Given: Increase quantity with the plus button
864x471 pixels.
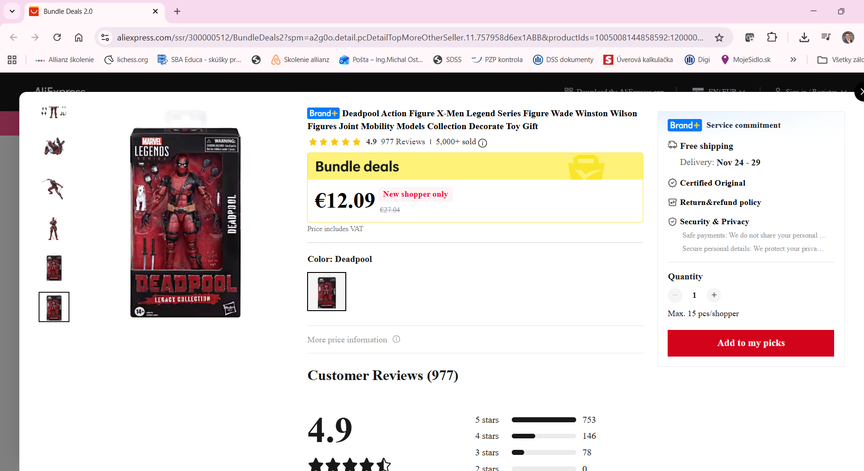Looking at the screenshot, I should (713, 296).
